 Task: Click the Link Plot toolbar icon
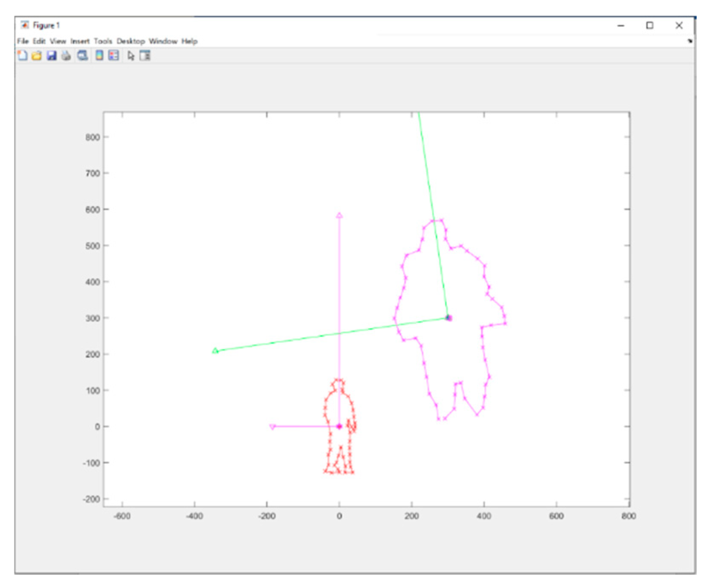click(x=83, y=55)
